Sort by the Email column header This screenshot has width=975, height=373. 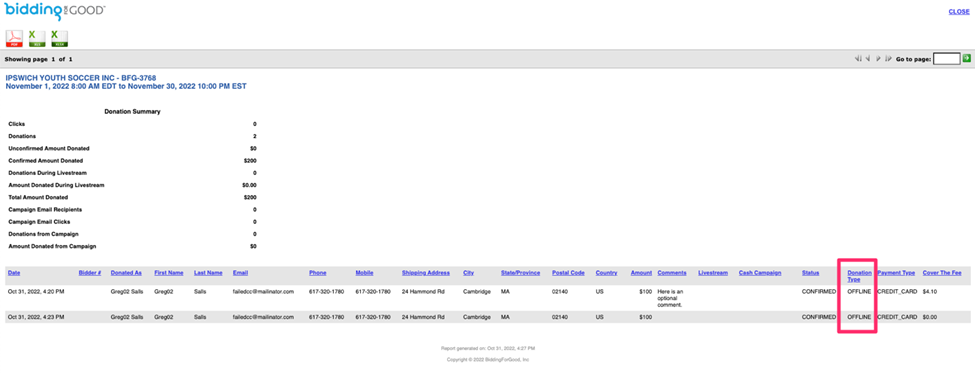coord(241,273)
